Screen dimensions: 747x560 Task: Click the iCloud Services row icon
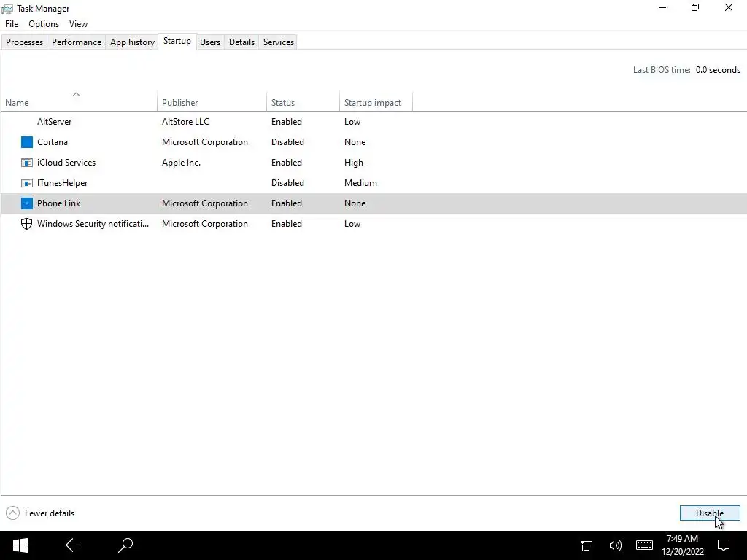coord(27,163)
